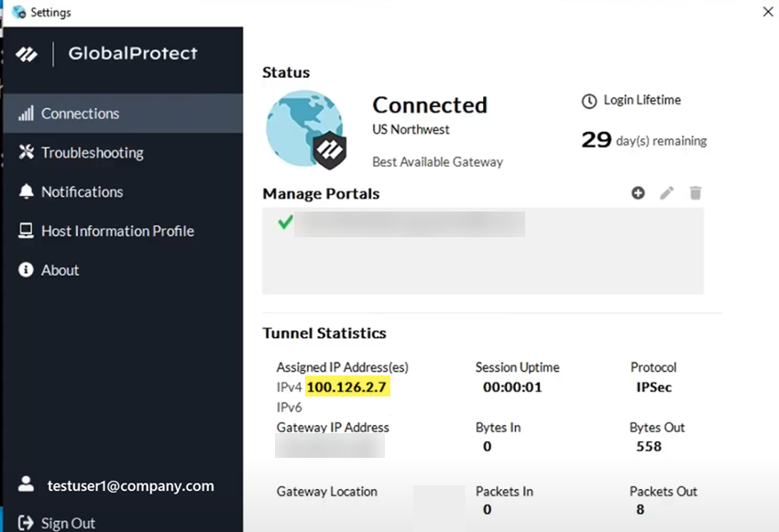Screen dimensions: 779x532
Task: Click the globe connection status icon
Action: point(305,129)
